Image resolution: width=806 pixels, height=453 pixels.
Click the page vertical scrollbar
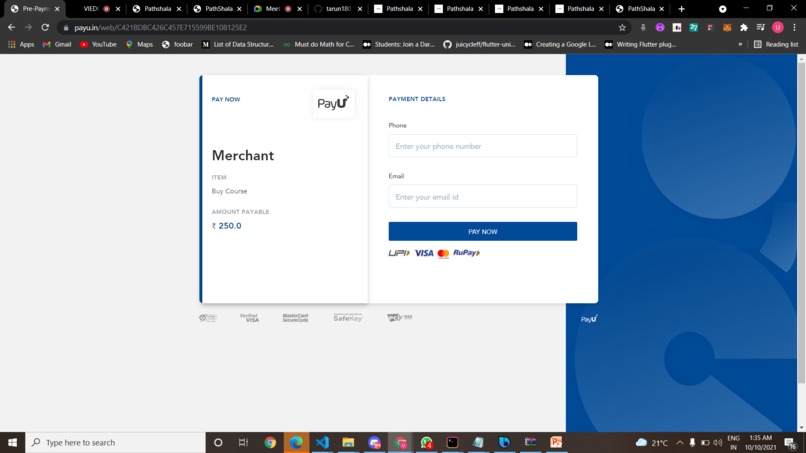[x=801, y=221]
